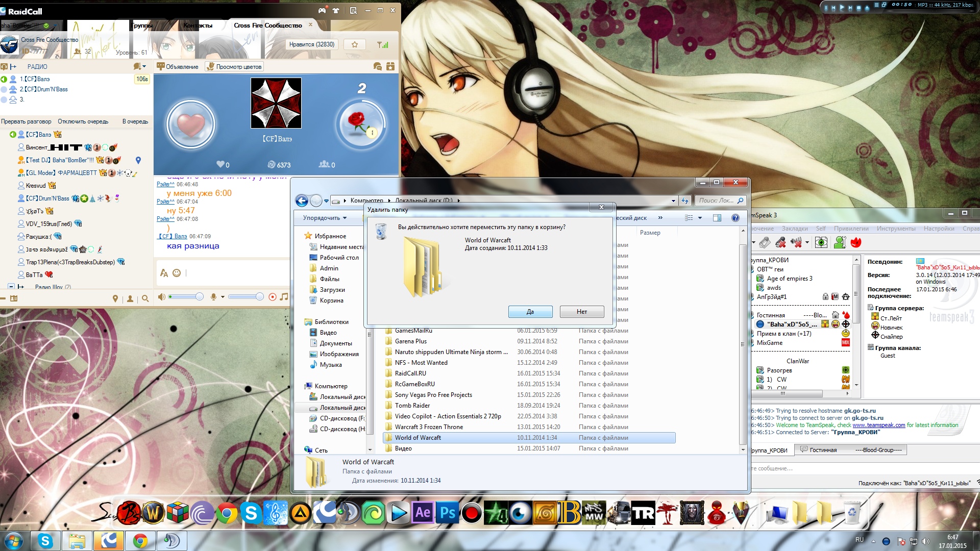Open the Упорядочить menu in Explorer
This screenshot has height=551, width=980.
[x=325, y=218]
